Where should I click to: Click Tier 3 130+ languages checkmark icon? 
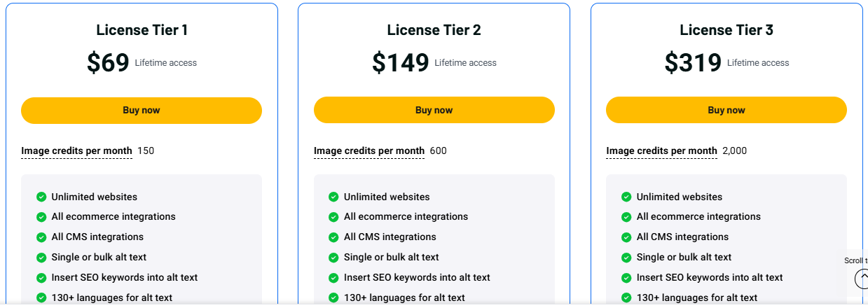626,297
